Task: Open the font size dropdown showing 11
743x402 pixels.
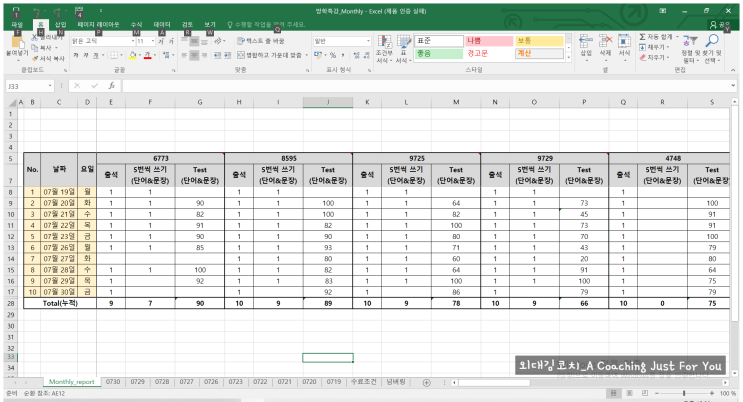Action: click(153, 41)
